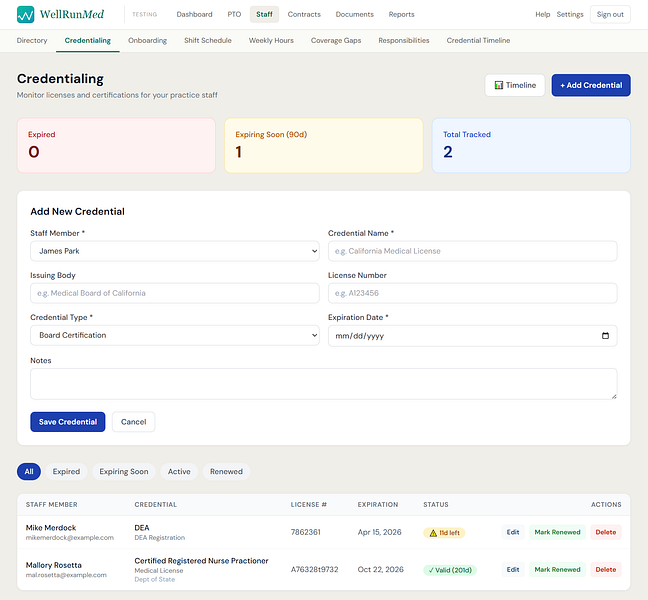Switch to the Onboarding tab
Viewport: 648px width, 600px height.
pos(148,40)
